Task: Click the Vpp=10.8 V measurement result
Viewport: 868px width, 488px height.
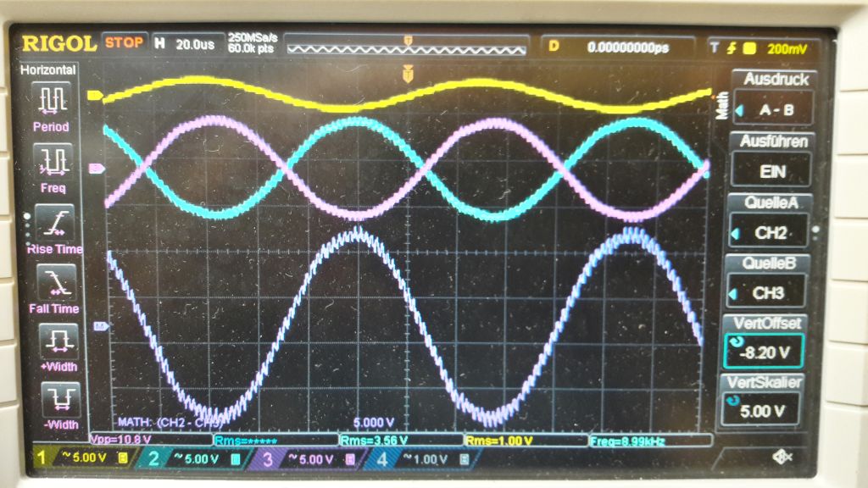Action: [x=120, y=440]
